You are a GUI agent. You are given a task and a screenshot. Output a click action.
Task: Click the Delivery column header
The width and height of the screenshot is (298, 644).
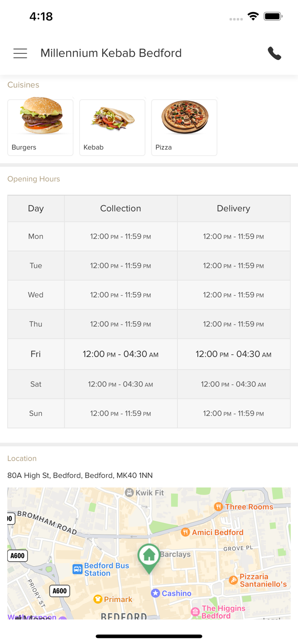pos(233,209)
